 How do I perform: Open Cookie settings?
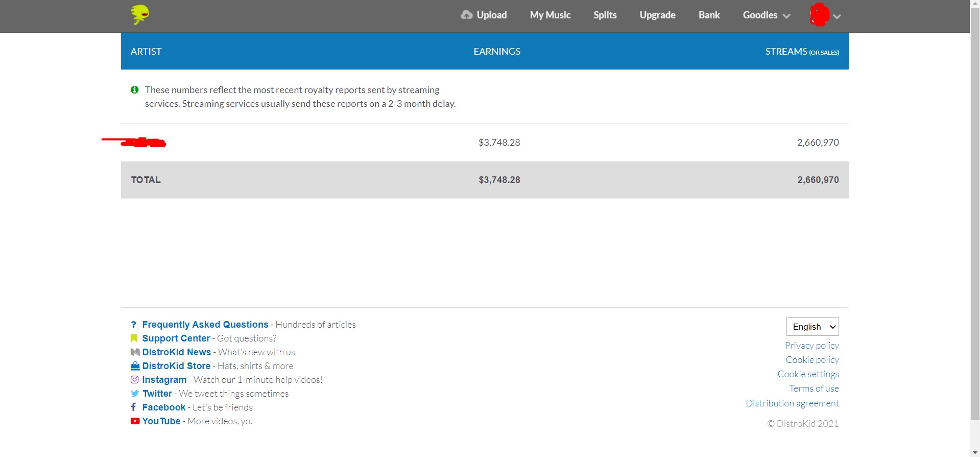808,374
